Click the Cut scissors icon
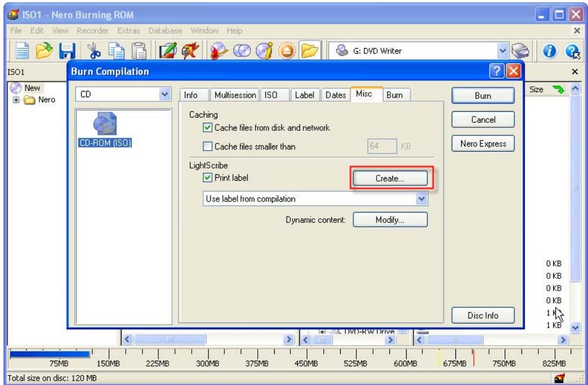Screen dimensions: 588x385 [x=93, y=50]
